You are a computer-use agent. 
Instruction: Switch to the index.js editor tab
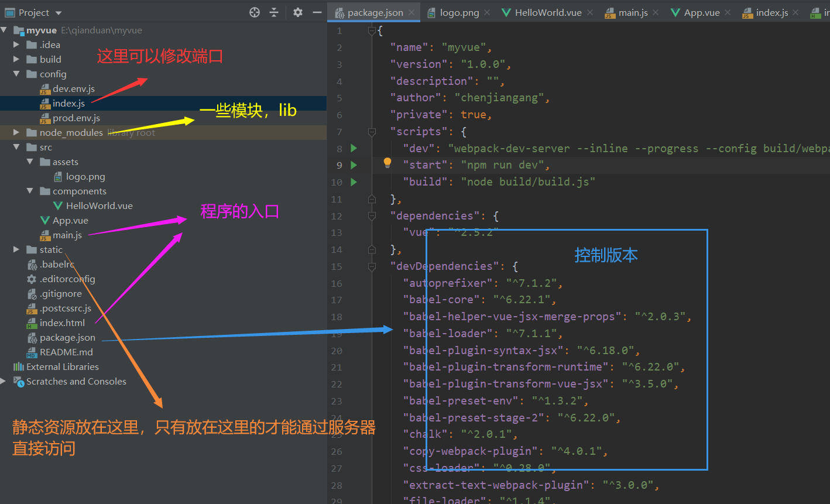772,12
